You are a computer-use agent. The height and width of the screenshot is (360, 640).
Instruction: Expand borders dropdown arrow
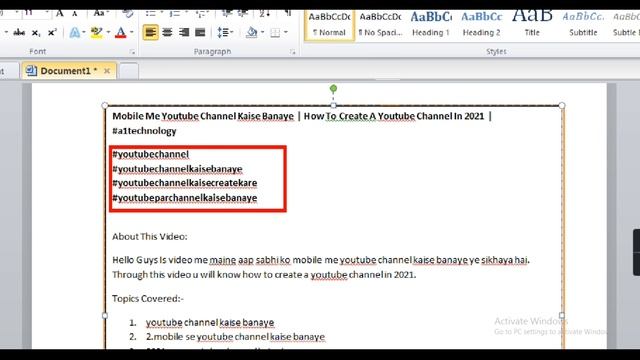(x=285, y=32)
